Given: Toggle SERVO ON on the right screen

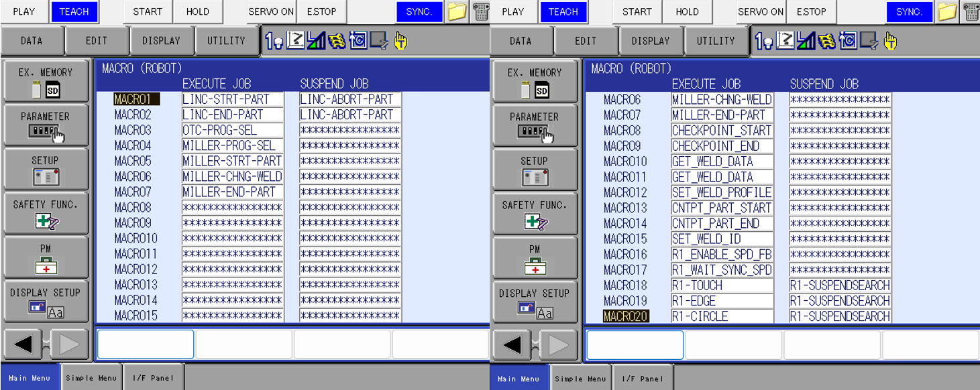Looking at the screenshot, I should pyautogui.click(x=761, y=11).
